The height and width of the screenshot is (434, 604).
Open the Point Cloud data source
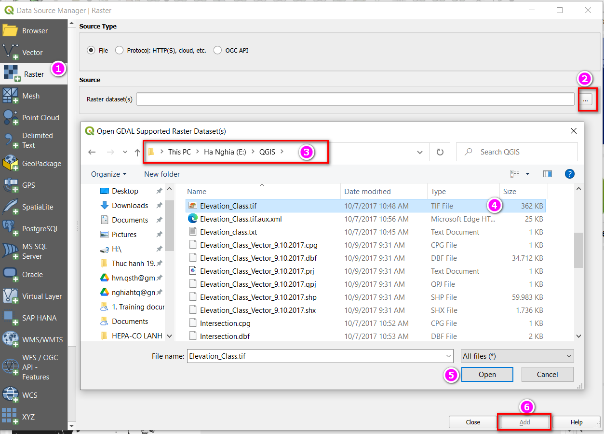pos(34,117)
